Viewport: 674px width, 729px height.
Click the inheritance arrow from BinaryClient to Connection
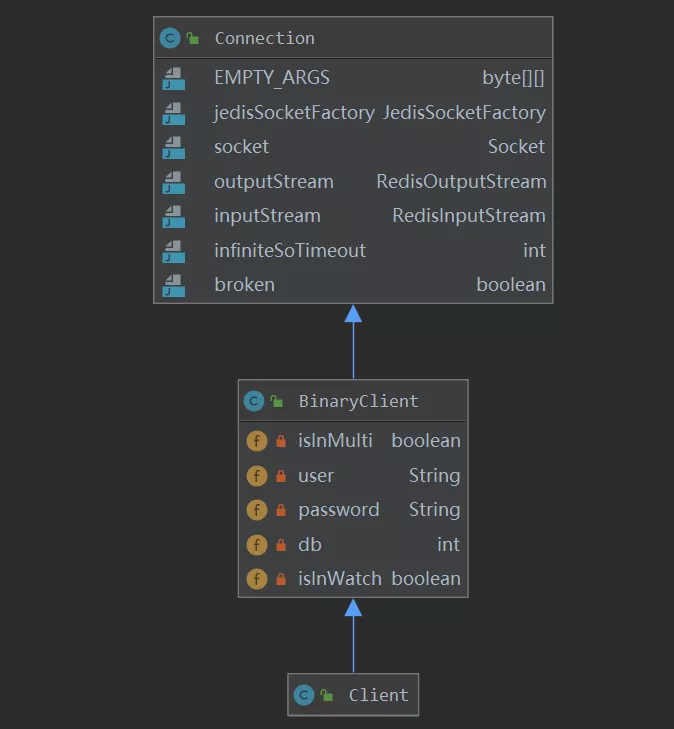click(x=353, y=342)
